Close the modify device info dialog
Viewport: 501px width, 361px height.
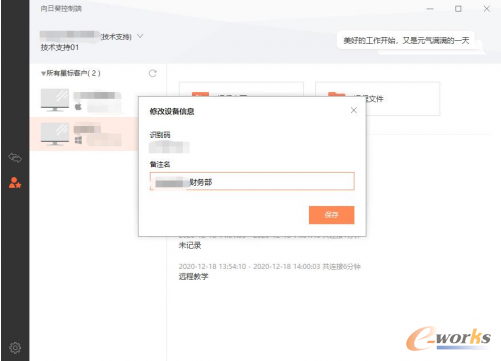click(354, 110)
